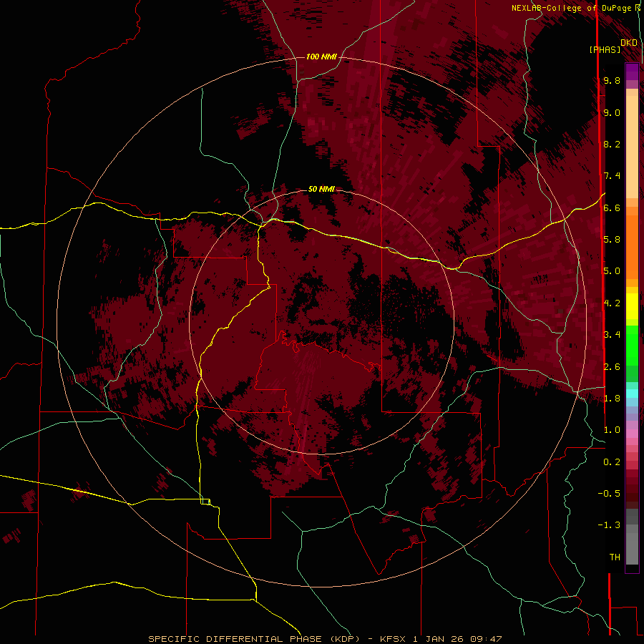Click the KFSX radar station identifier
Image resolution: width=644 pixels, height=644 pixels.
coord(394,639)
